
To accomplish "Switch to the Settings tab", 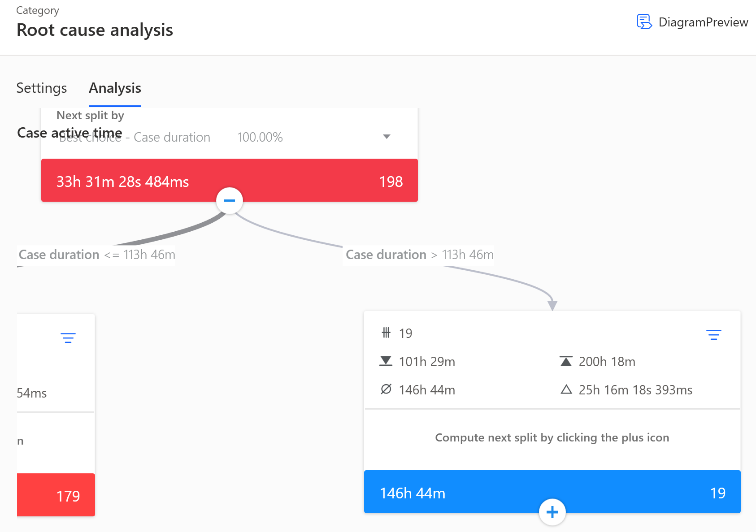I will click(41, 88).
